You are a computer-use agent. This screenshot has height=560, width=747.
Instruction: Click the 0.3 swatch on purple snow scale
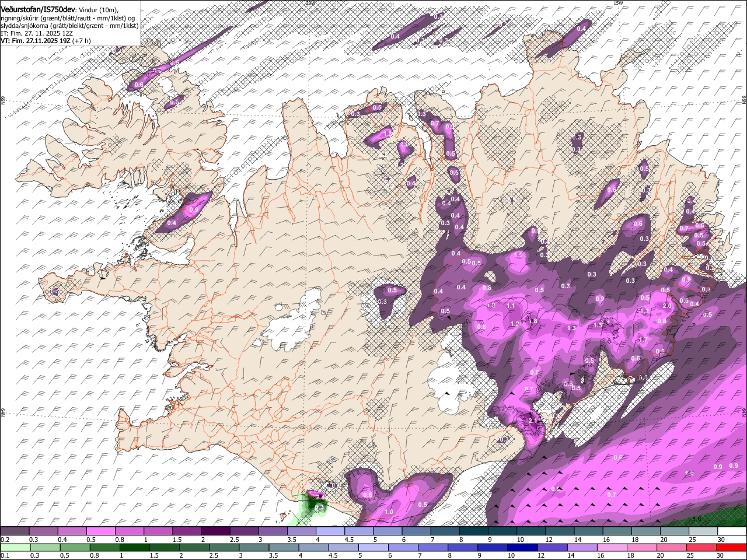[x=43, y=531]
